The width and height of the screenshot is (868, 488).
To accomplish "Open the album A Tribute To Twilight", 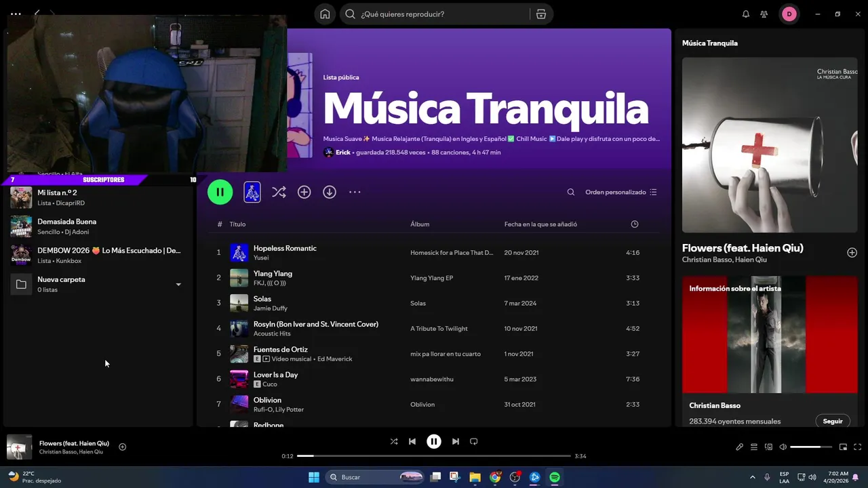I will pos(439,329).
